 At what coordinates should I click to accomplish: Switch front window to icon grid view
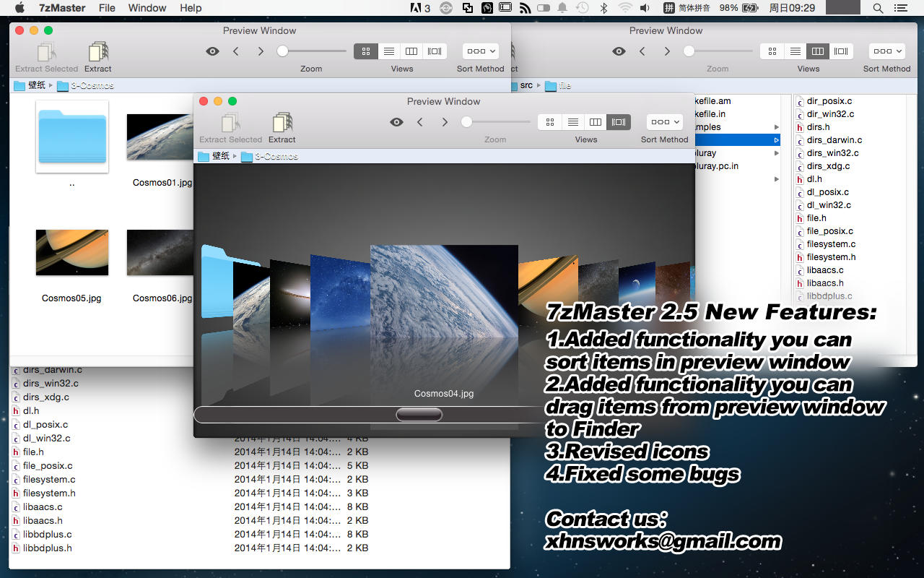pyautogui.click(x=550, y=122)
